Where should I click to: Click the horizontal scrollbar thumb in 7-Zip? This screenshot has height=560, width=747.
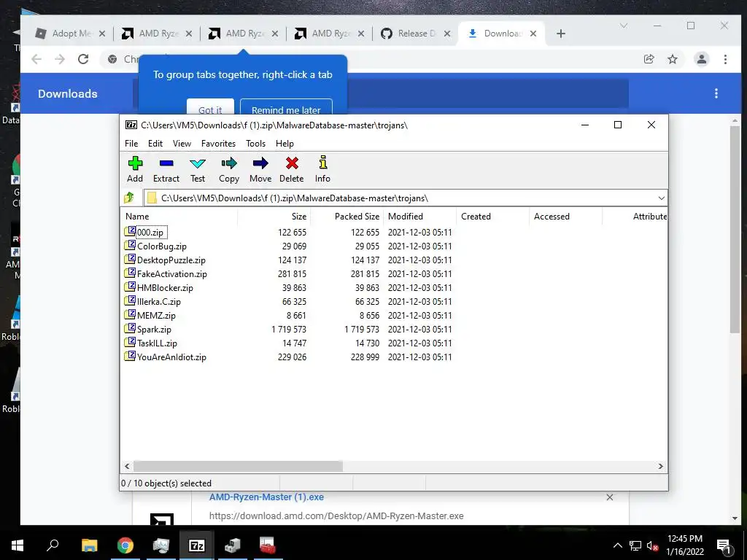click(x=238, y=466)
